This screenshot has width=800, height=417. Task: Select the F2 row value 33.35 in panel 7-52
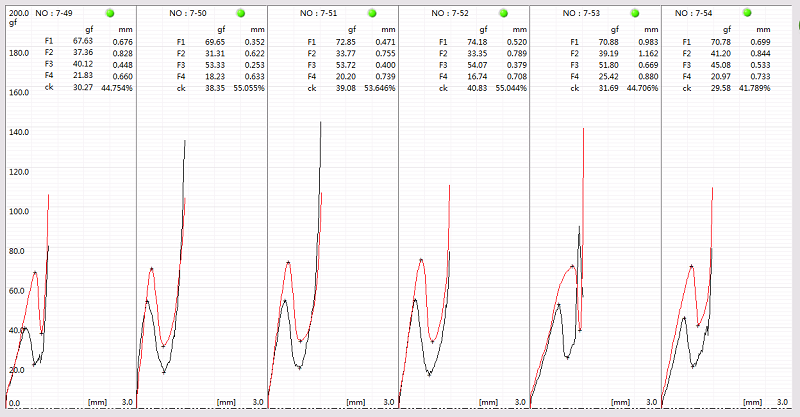click(475, 53)
